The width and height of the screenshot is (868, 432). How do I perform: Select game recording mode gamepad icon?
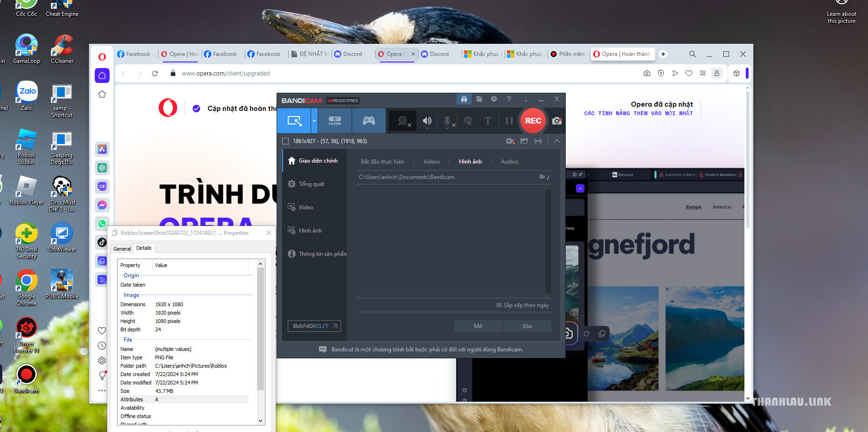pyautogui.click(x=369, y=121)
